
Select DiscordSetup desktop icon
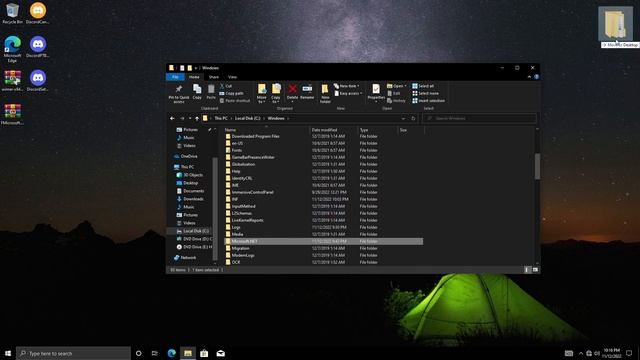[38, 80]
